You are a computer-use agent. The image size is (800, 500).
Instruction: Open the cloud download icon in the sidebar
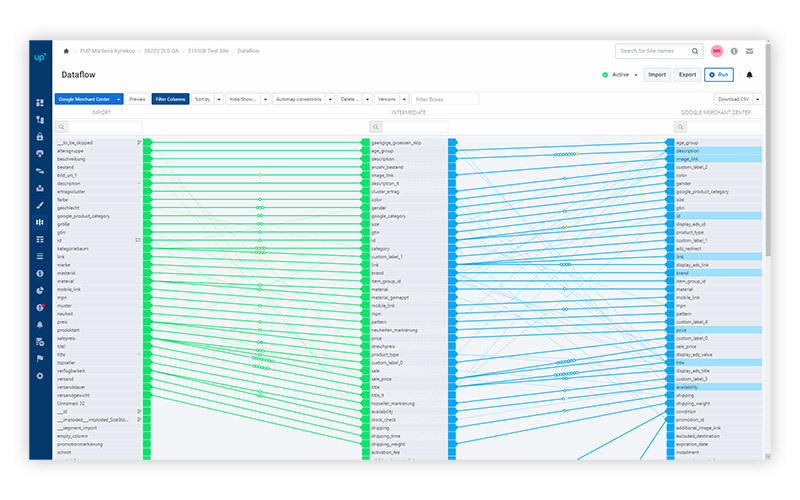click(40, 154)
